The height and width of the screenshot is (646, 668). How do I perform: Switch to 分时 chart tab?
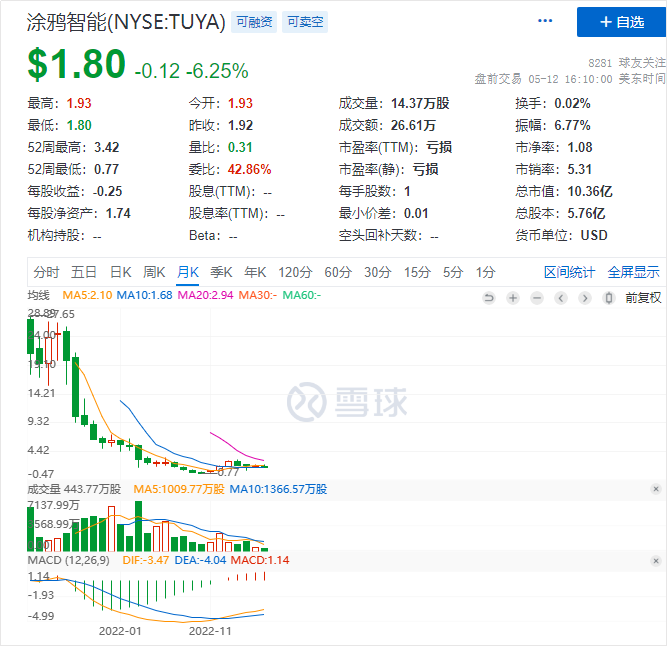click(x=46, y=272)
